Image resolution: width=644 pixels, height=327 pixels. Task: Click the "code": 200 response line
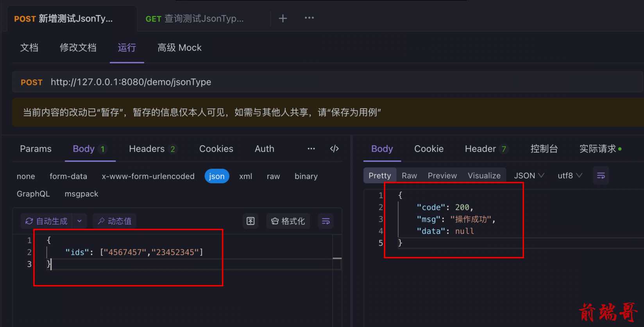445,207
